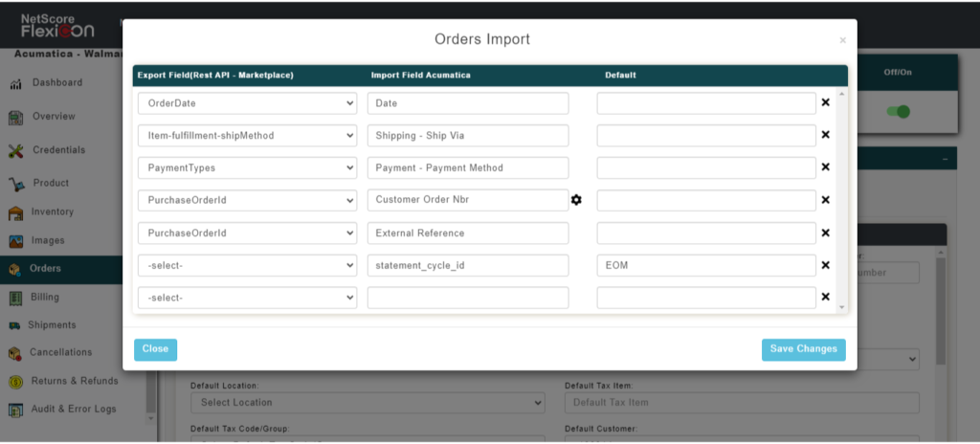Expand the PaymentTypes export field dropdown
This screenshot has width=980, height=444.
click(x=247, y=168)
